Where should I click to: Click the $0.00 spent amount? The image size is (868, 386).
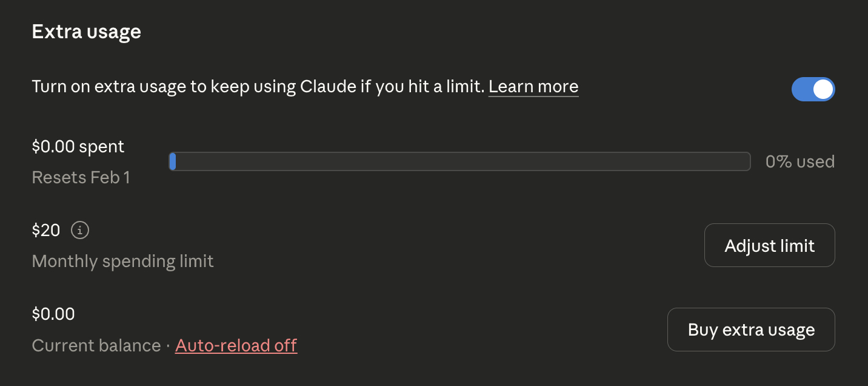coord(78,146)
